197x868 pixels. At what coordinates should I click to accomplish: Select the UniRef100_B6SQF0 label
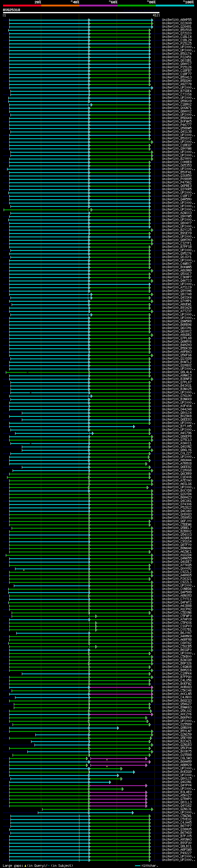coord(177,650)
